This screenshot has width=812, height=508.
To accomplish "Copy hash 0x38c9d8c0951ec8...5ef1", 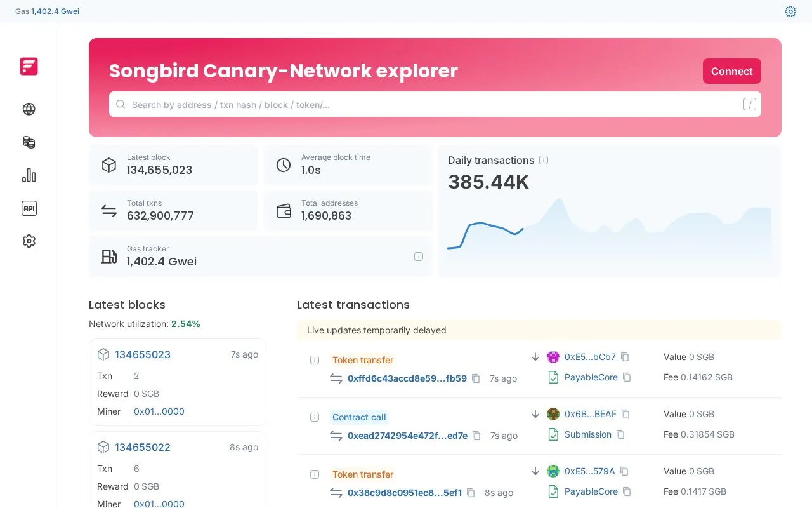I will point(471,493).
